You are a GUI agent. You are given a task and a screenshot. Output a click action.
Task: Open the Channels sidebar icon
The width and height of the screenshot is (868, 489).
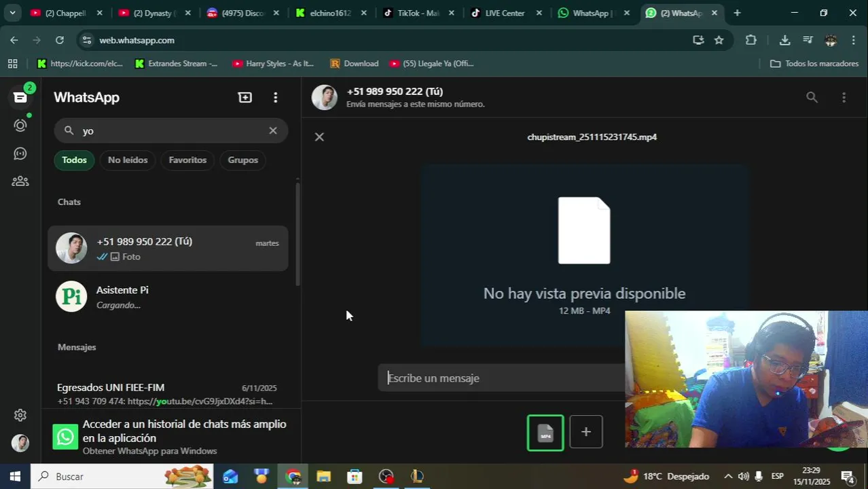click(x=20, y=153)
